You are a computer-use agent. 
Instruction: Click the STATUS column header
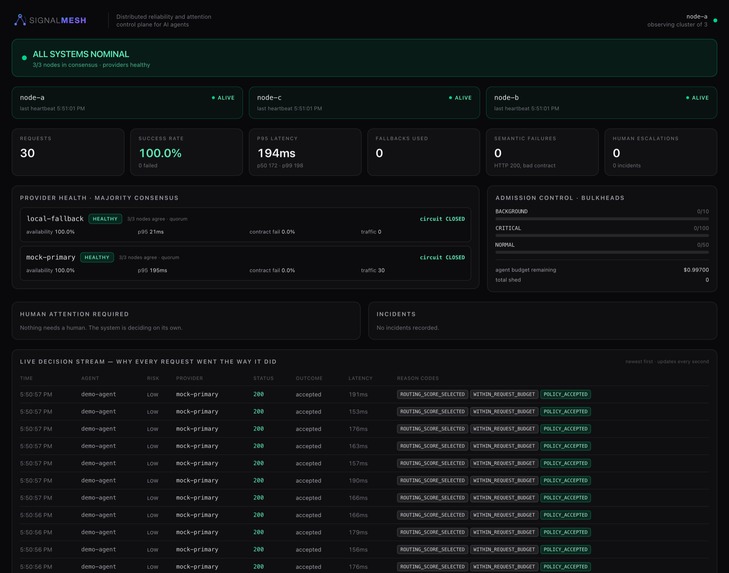tap(264, 378)
